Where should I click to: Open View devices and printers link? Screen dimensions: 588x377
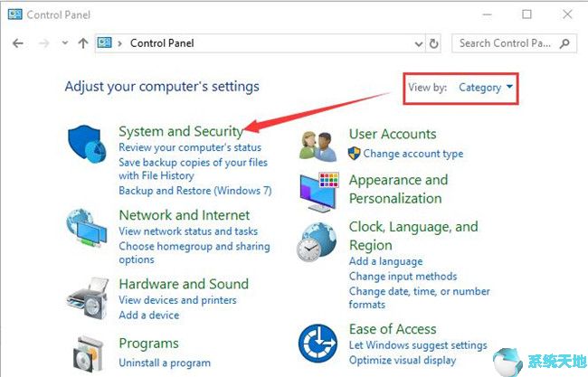[176, 300]
